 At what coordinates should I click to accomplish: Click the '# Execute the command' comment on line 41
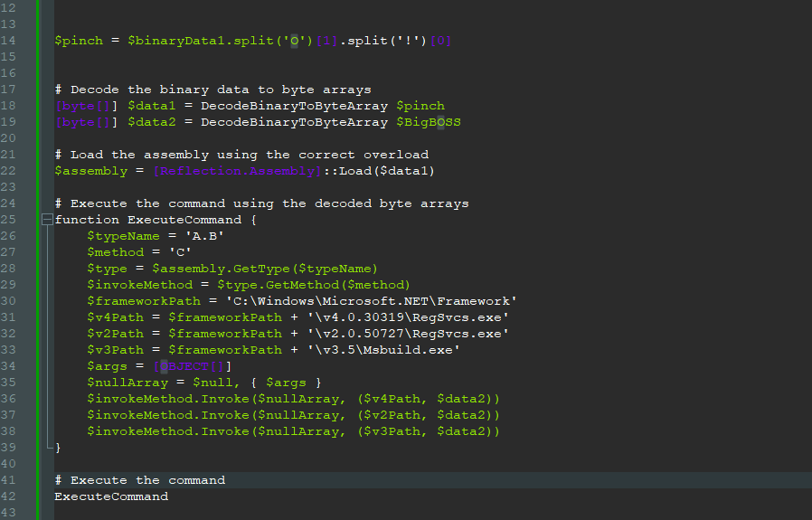click(x=140, y=480)
